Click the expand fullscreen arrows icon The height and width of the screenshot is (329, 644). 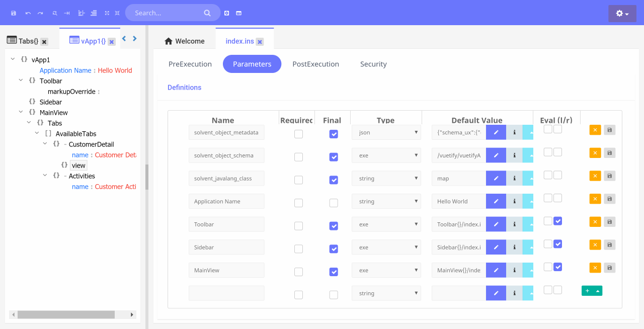point(107,13)
